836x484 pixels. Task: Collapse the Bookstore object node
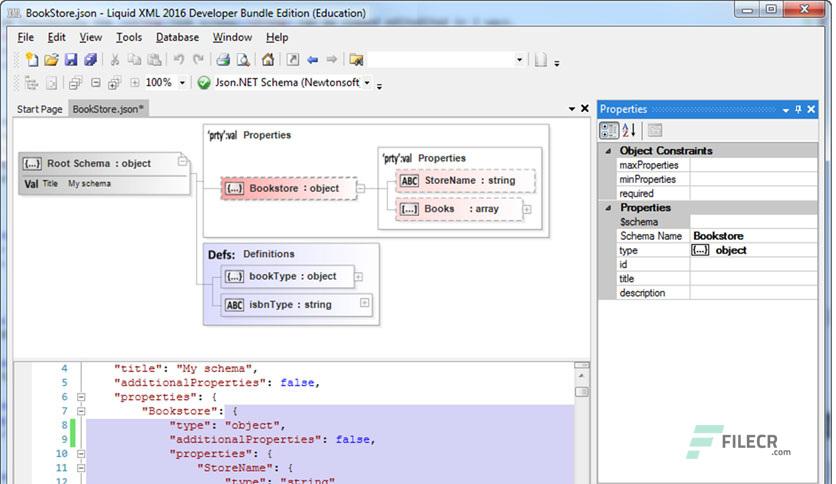coord(361,188)
